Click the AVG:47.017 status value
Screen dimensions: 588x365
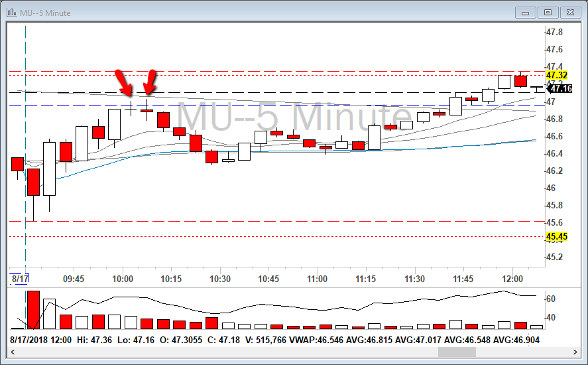[418, 340]
